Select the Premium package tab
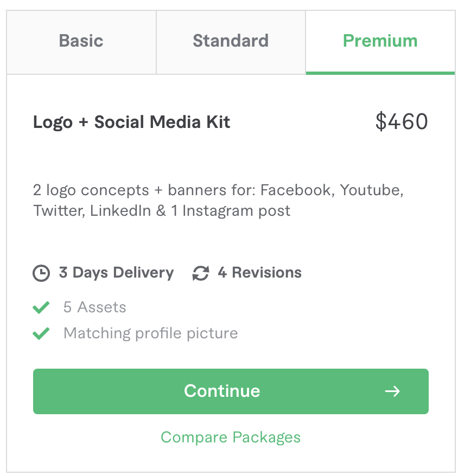The width and height of the screenshot is (458, 476). (x=380, y=41)
